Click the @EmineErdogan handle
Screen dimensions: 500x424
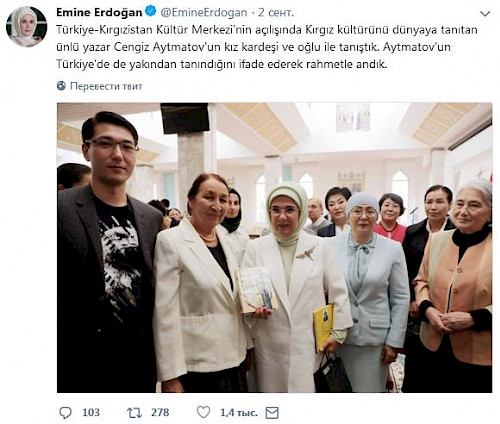tap(204, 12)
